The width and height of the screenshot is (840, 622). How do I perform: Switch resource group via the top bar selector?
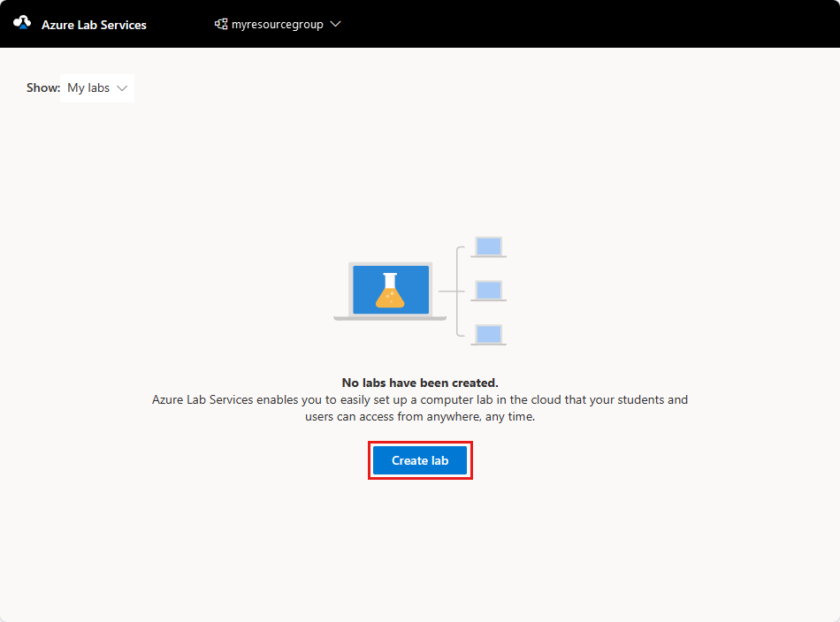[278, 24]
